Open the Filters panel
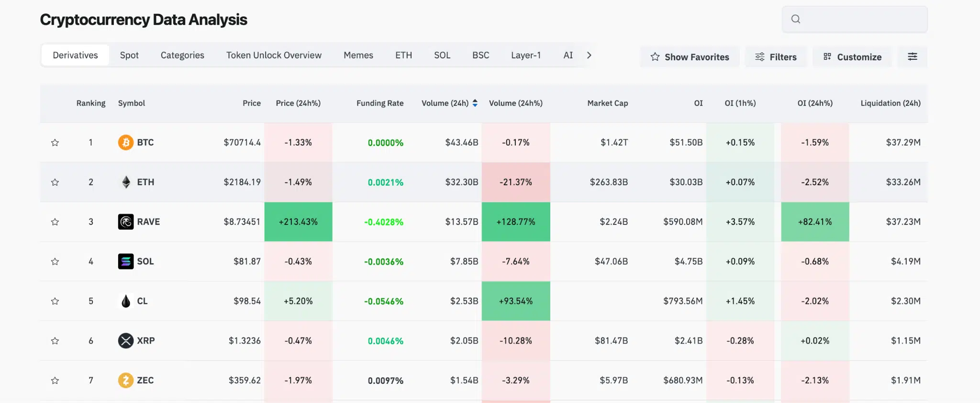980x403 pixels. [776, 57]
